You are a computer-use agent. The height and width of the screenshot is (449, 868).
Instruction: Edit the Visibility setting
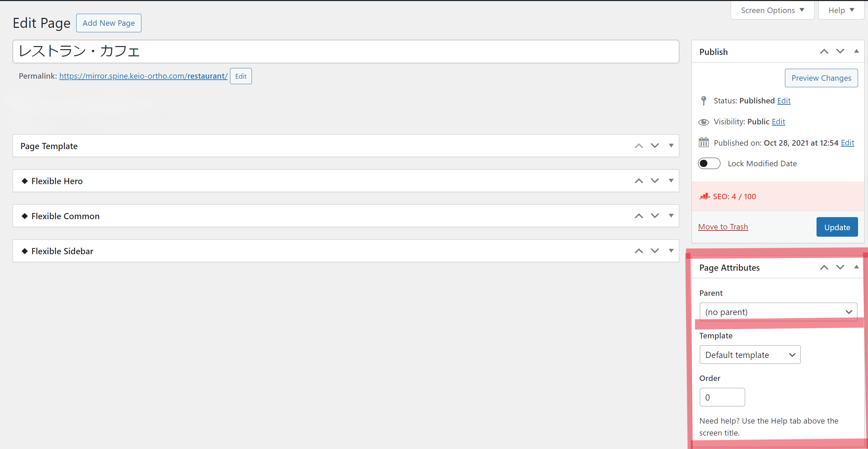(778, 122)
